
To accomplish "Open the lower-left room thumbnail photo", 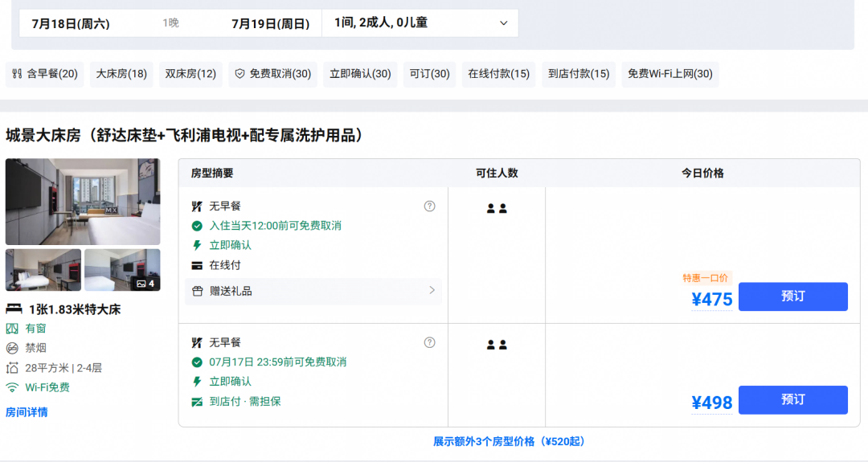I will pos(43,270).
